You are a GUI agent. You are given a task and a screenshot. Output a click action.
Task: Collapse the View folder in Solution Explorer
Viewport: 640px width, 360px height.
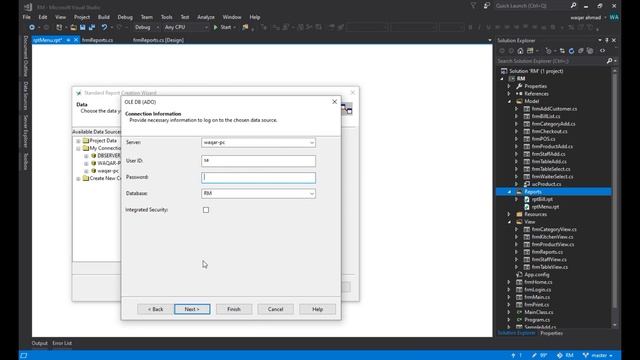coord(509,222)
